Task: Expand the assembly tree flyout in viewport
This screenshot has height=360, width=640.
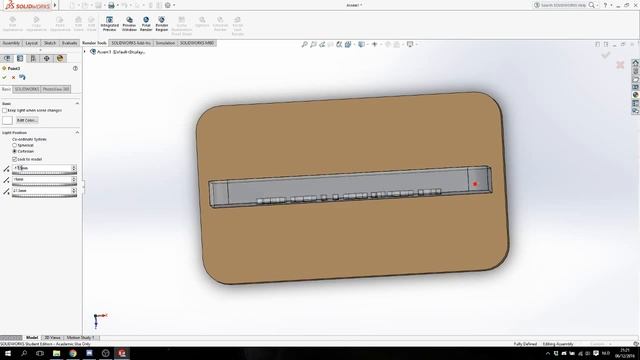Action: (85, 52)
